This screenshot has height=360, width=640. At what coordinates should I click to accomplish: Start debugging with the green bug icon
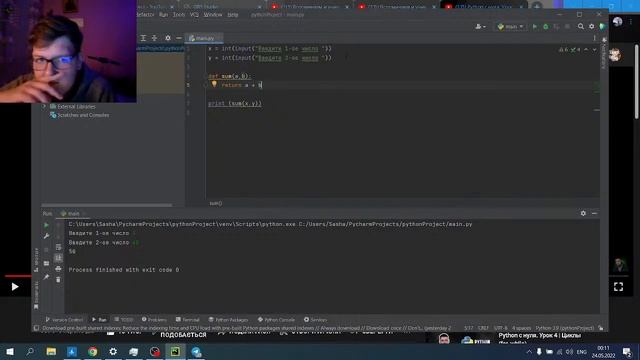(546, 27)
